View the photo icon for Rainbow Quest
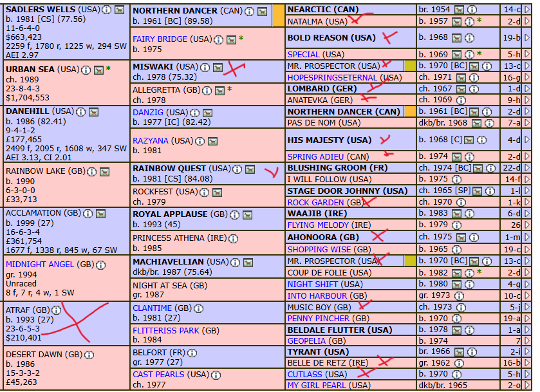This screenshot has height=392, width=540. pos(248,169)
